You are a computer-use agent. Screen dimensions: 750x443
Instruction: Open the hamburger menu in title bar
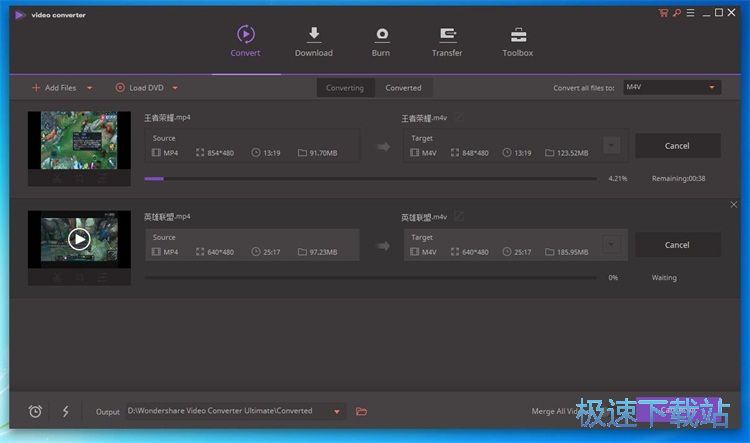[690, 14]
